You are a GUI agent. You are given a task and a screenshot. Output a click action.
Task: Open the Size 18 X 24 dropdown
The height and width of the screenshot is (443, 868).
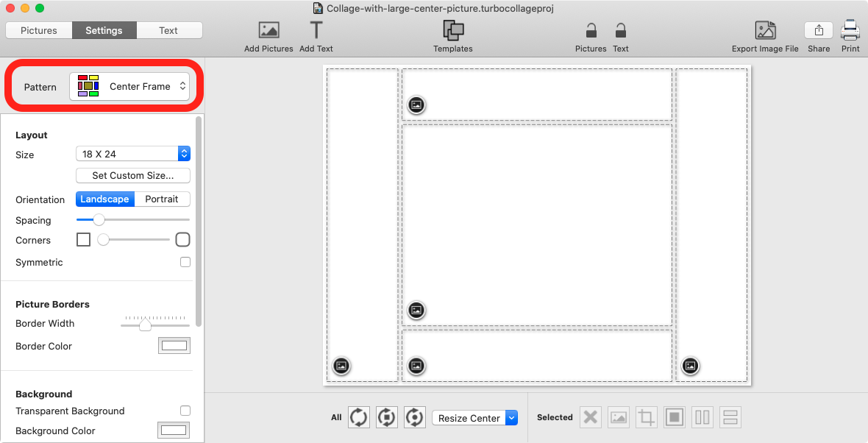[x=133, y=154]
